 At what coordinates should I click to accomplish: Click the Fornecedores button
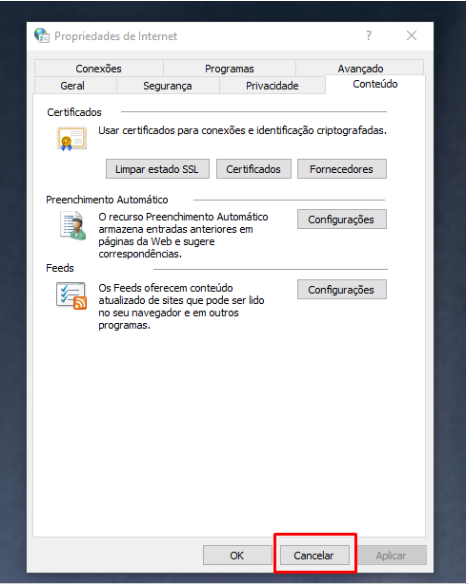click(x=341, y=169)
